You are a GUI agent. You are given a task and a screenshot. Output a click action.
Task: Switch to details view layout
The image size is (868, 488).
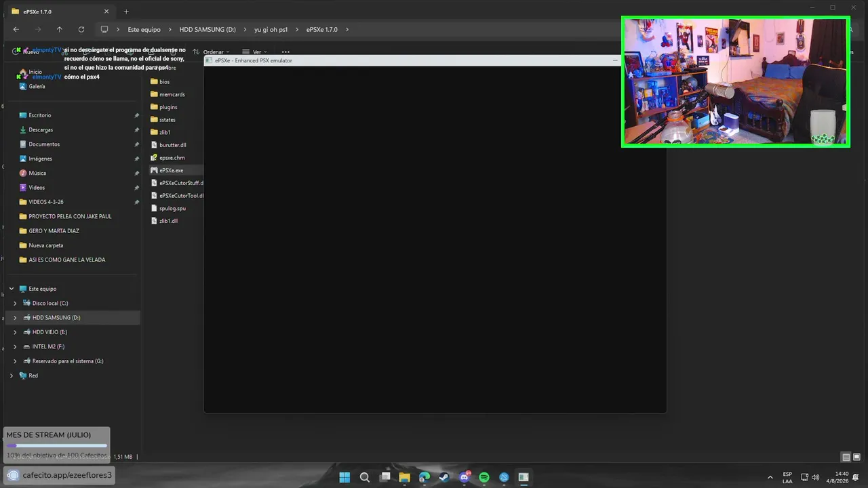[846, 457]
